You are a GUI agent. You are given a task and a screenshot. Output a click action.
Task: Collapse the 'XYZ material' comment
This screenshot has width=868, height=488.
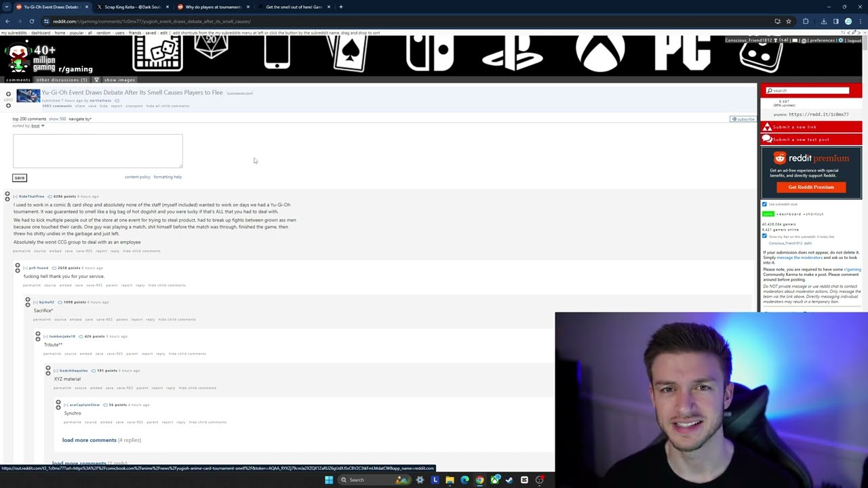(56, 371)
